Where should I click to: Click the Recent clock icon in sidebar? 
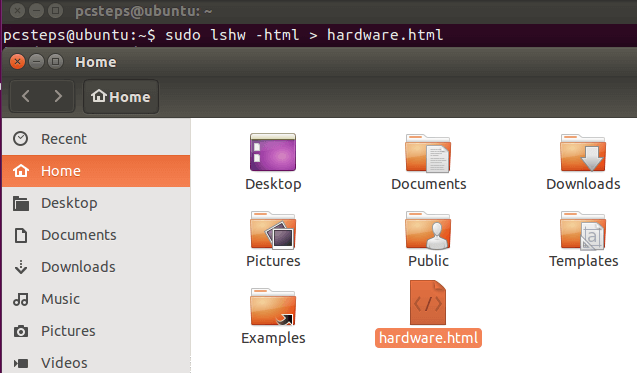20,139
